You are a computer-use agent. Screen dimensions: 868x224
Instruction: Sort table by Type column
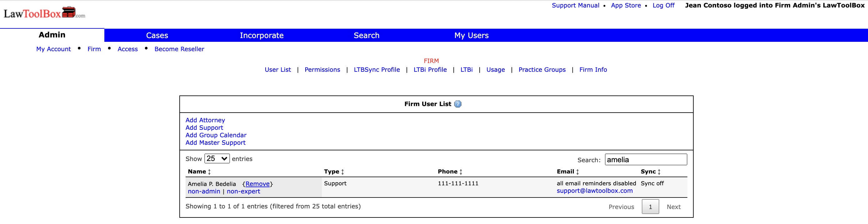(x=334, y=172)
